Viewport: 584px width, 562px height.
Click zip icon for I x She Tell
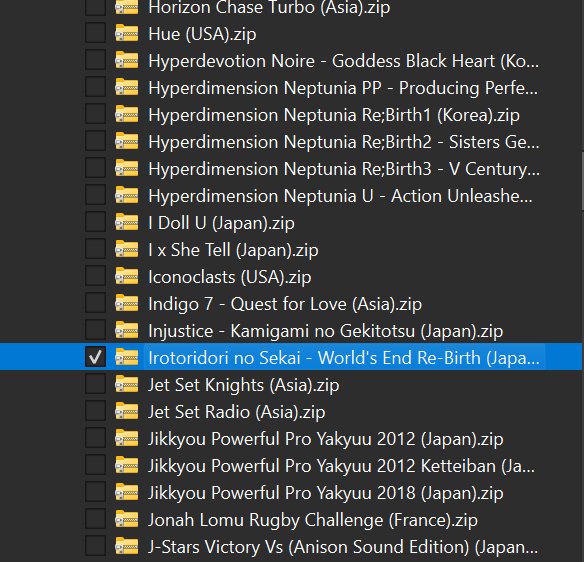[x=127, y=250]
